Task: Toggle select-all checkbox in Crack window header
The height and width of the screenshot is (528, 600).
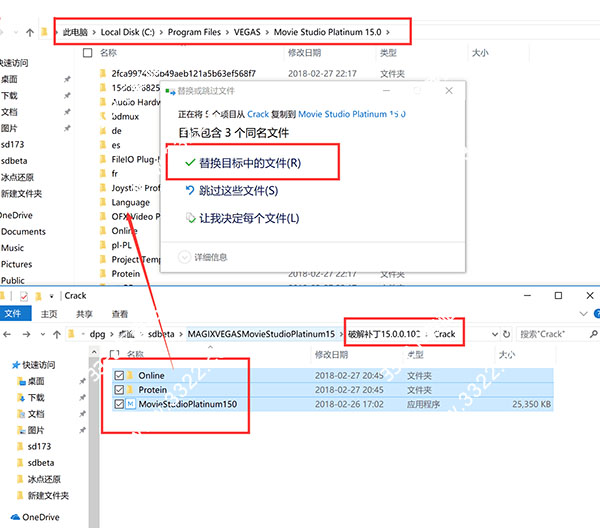Action: [x=114, y=354]
